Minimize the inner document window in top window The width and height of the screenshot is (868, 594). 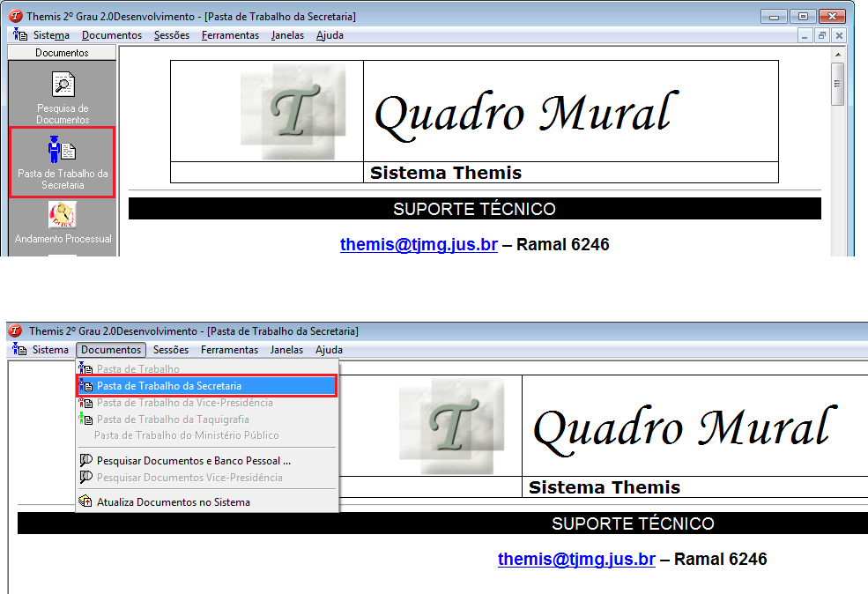coord(805,36)
